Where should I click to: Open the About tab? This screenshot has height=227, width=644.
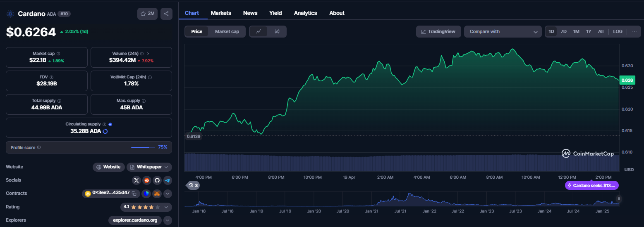tap(337, 13)
